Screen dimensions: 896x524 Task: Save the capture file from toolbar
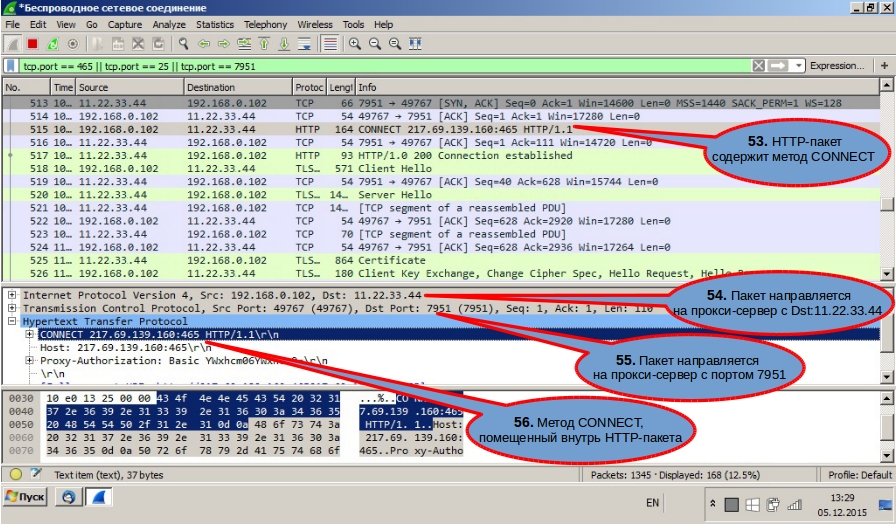118,44
